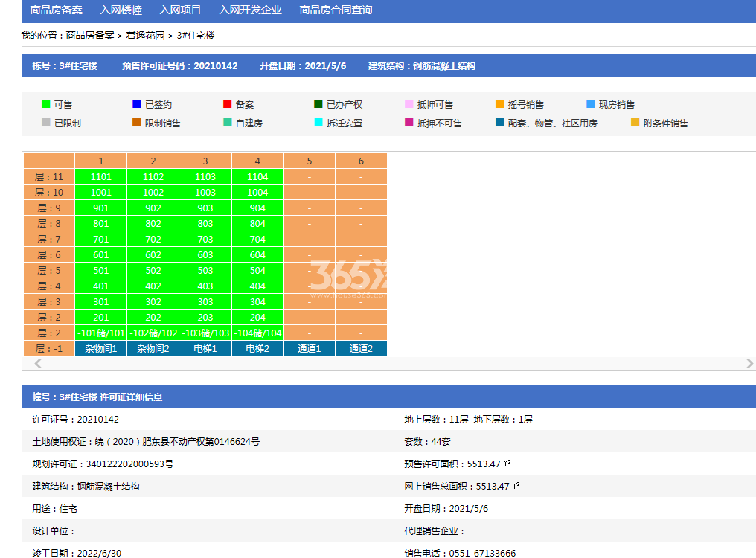
Task: Click the 预售许可面积：5513.47 text
Action: [457, 464]
